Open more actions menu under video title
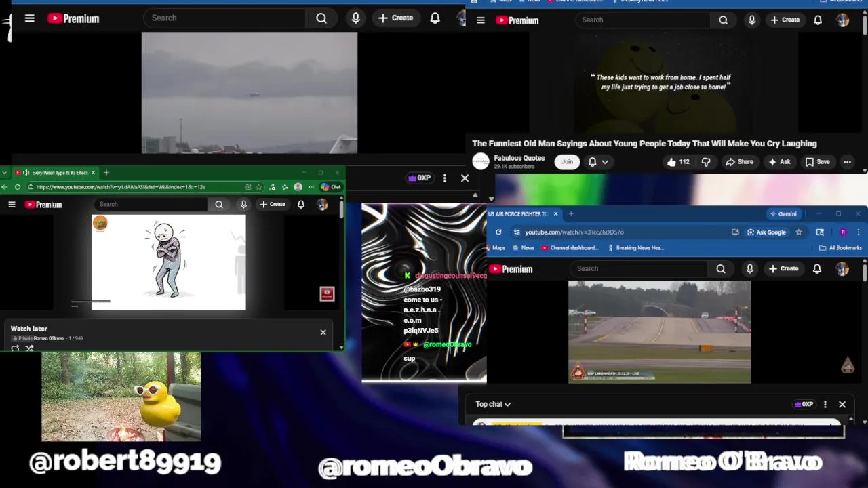This screenshot has width=868, height=488. [x=847, y=162]
